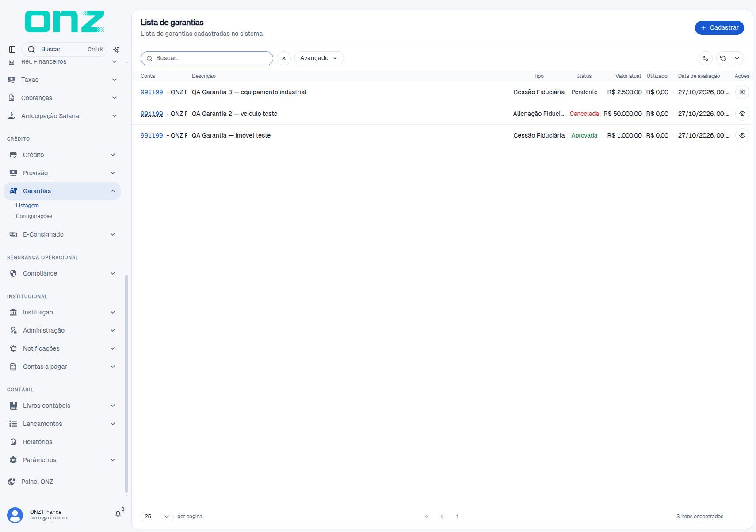
Task: Open account 991199 link in Cancelada row
Action: click(152, 114)
